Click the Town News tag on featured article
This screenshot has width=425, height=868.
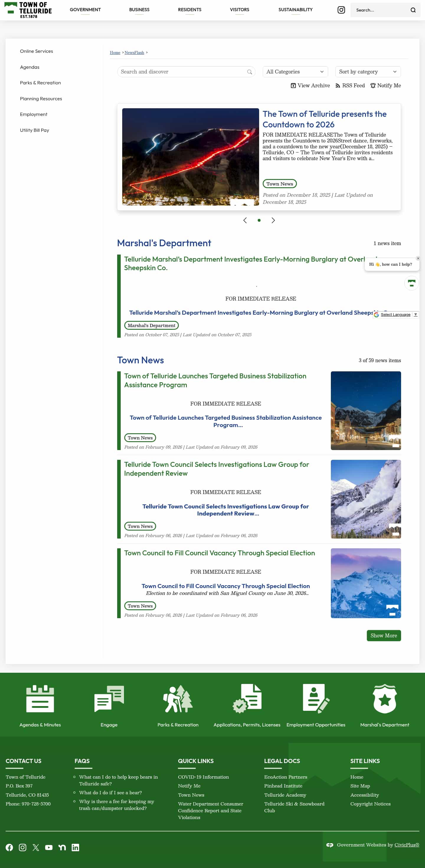tap(279, 184)
